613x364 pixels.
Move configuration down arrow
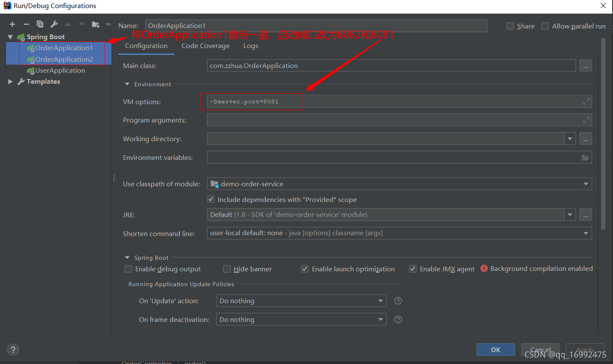[x=82, y=24]
